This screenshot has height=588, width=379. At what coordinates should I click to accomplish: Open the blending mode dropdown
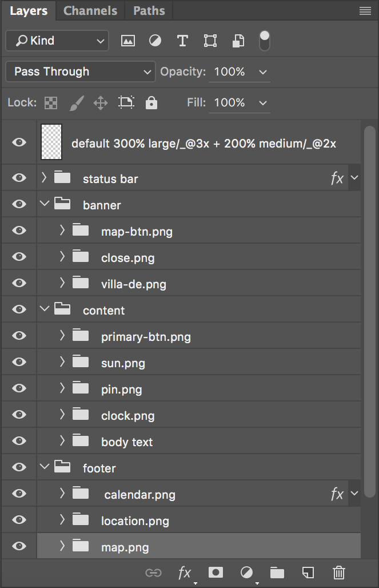[80, 71]
